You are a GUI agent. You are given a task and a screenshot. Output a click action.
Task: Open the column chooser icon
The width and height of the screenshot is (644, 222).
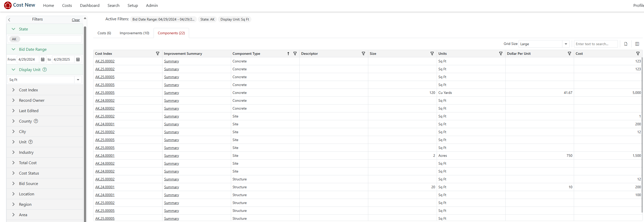click(637, 44)
